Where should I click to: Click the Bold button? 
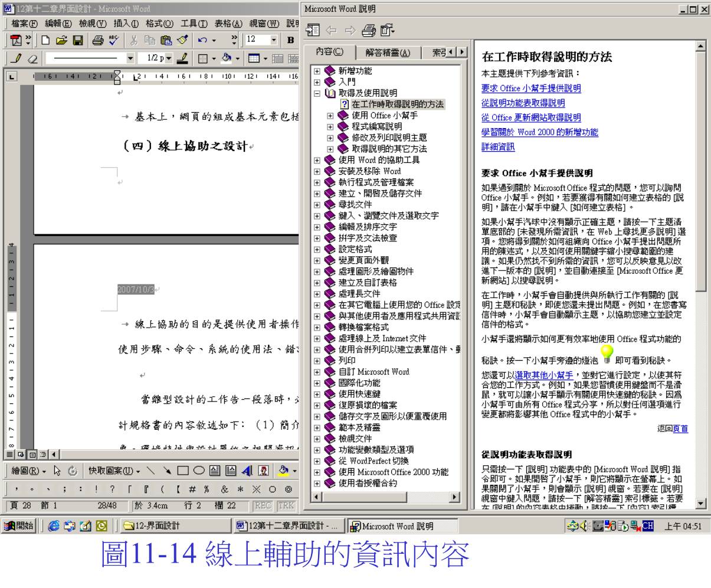[x=290, y=40]
